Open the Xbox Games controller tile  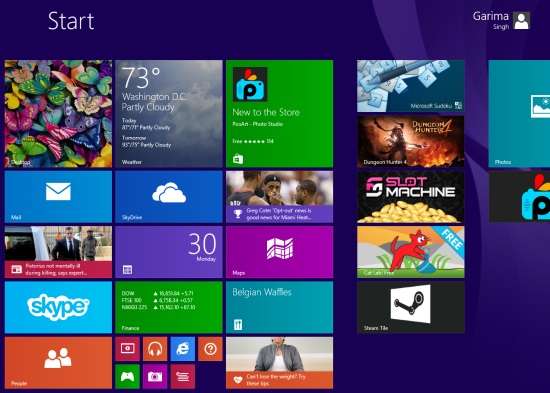[x=127, y=377]
